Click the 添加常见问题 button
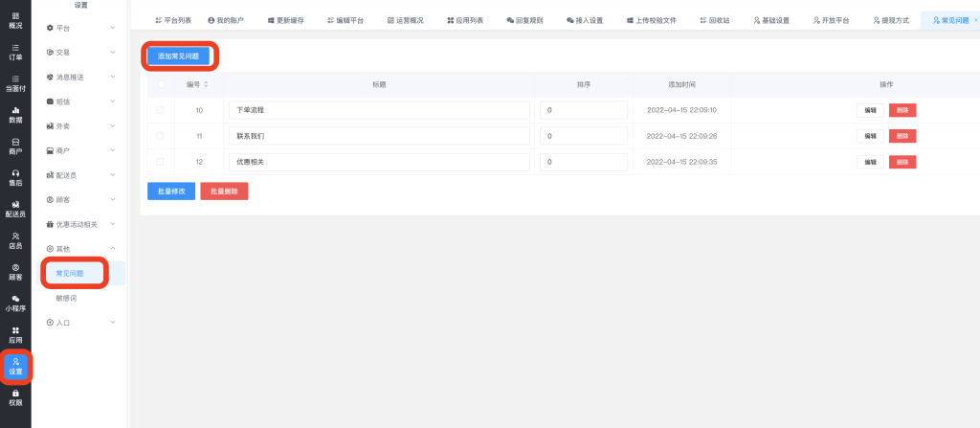 pos(178,56)
